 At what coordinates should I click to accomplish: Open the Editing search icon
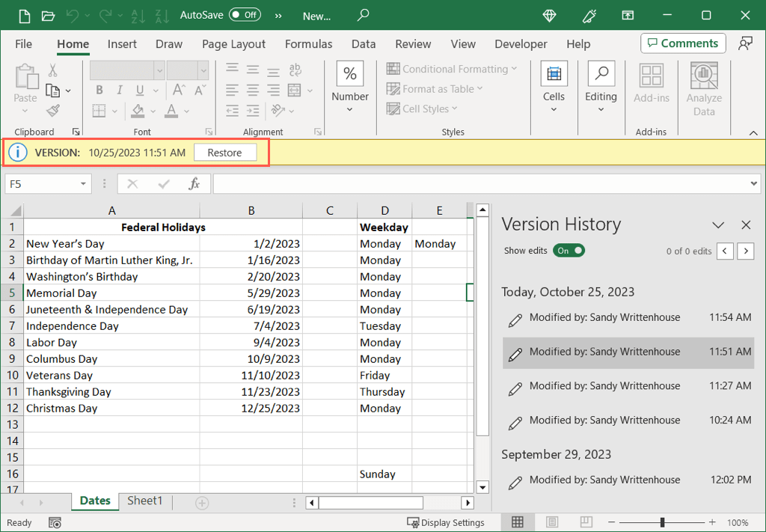[601, 74]
